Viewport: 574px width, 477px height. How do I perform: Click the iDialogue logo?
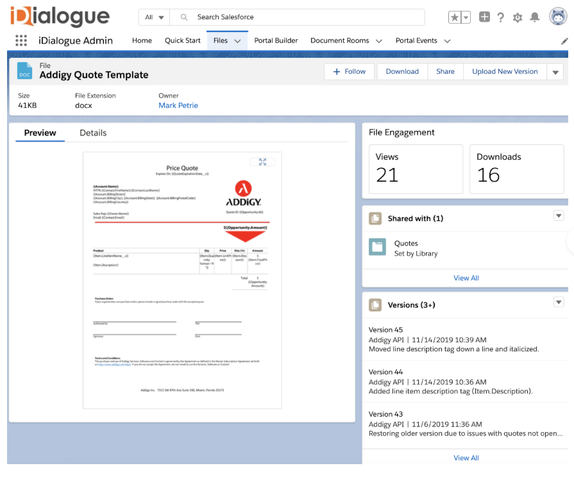(x=60, y=16)
